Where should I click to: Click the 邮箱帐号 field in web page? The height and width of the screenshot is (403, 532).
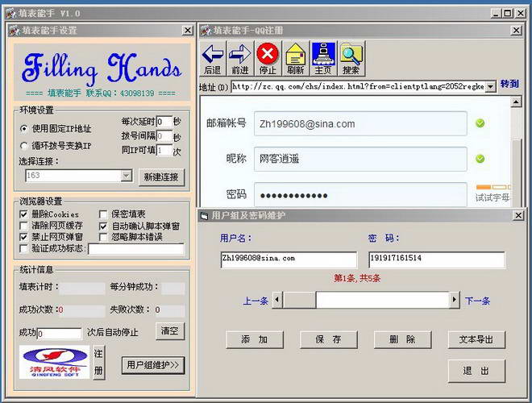pyautogui.click(x=360, y=124)
